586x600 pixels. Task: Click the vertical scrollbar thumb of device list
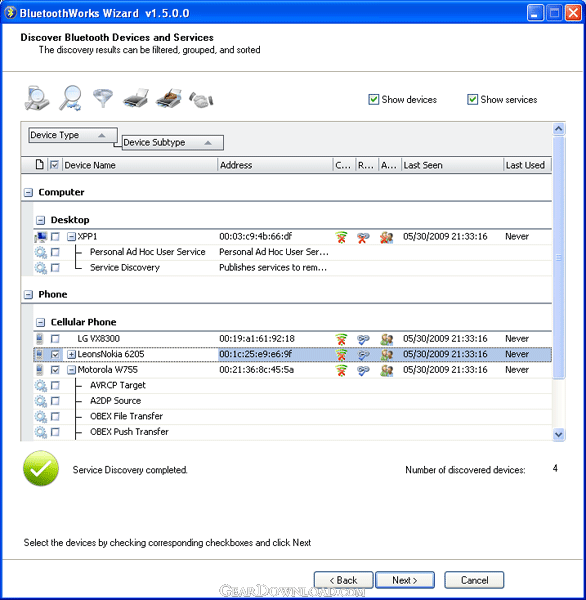pyautogui.click(x=558, y=258)
